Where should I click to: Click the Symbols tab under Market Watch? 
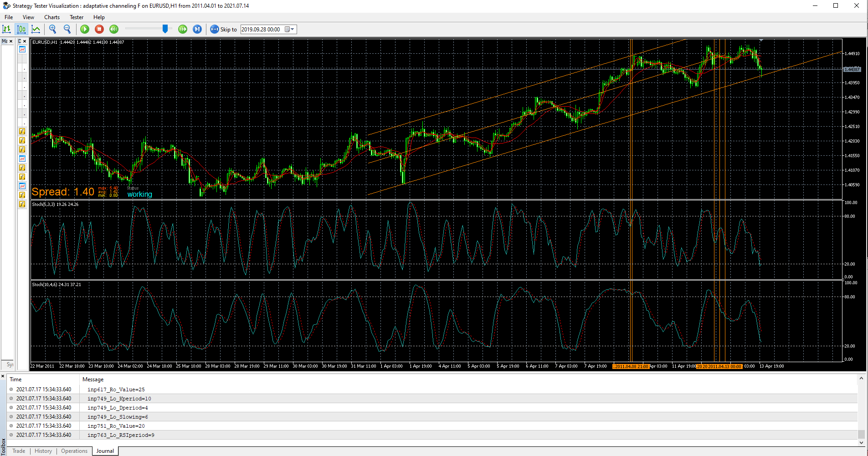[x=9, y=364]
